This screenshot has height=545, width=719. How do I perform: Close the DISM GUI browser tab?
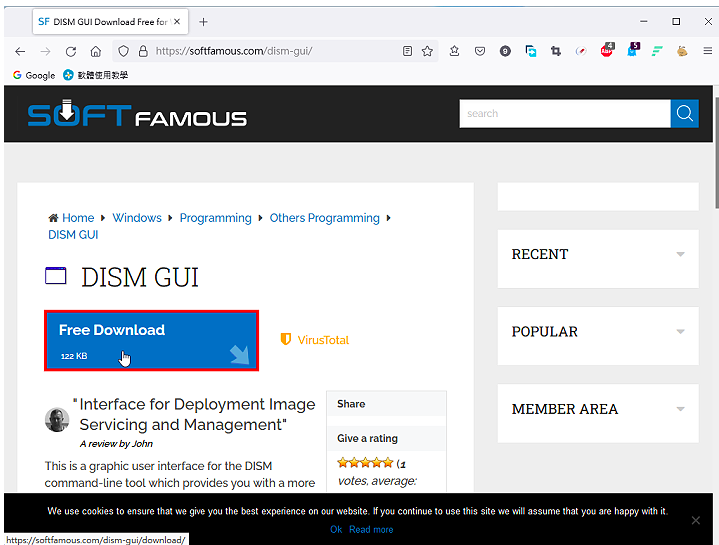click(177, 22)
